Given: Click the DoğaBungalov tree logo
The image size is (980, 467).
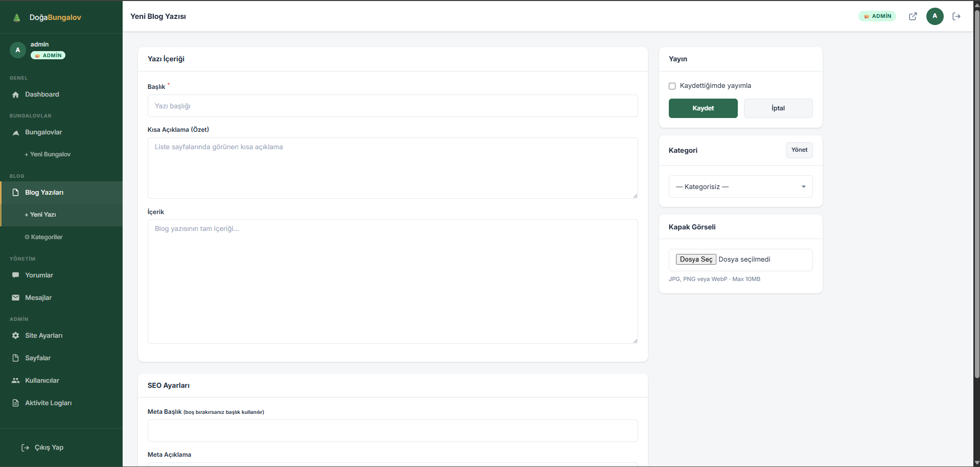Looking at the screenshot, I should 17,18.
